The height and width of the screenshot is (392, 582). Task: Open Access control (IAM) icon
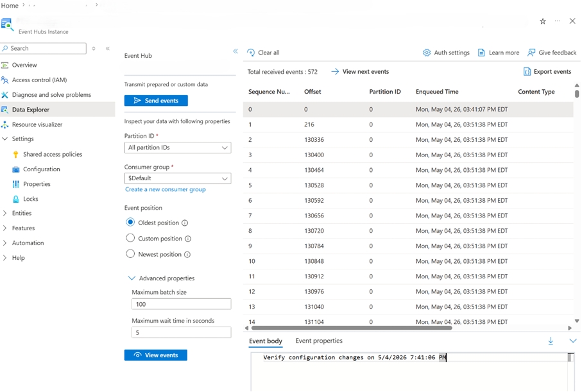pyautogui.click(x=5, y=80)
